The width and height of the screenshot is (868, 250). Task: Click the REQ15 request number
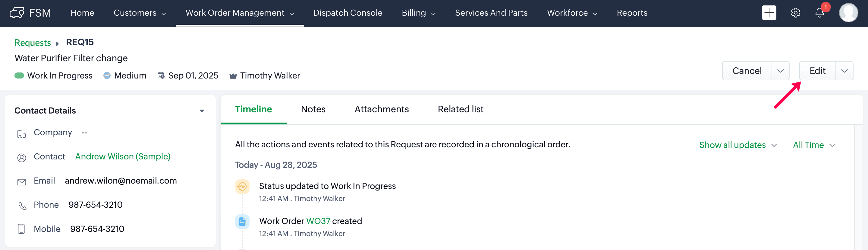[80, 42]
